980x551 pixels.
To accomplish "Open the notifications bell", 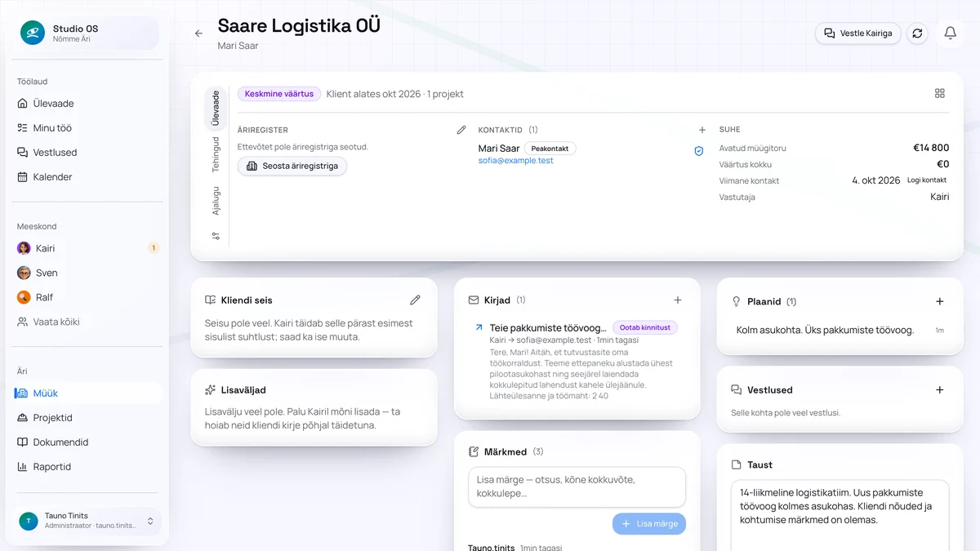I will pos(950,33).
